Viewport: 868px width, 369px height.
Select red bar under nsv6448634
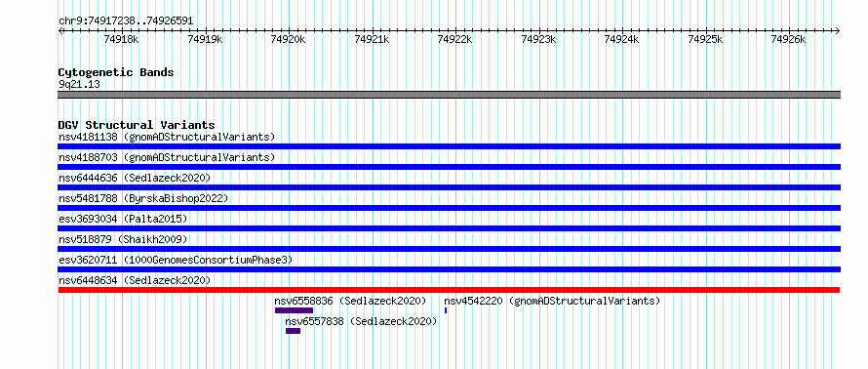(449, 290)
